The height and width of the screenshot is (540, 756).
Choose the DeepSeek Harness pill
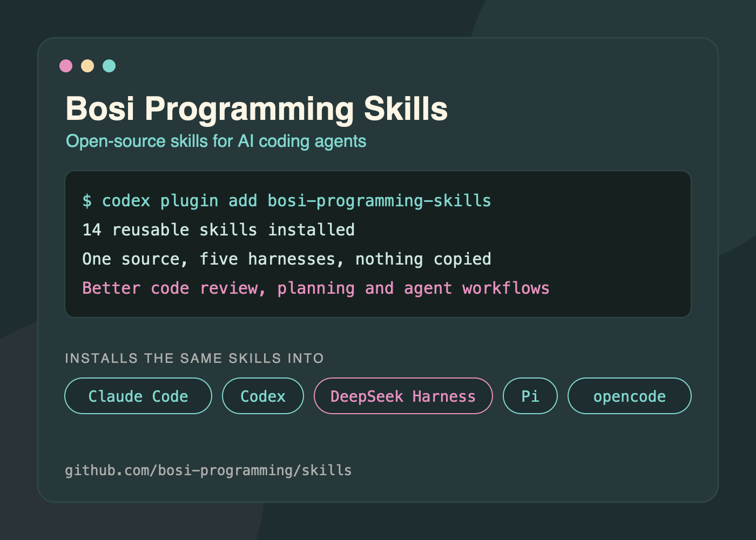(403, 396)
